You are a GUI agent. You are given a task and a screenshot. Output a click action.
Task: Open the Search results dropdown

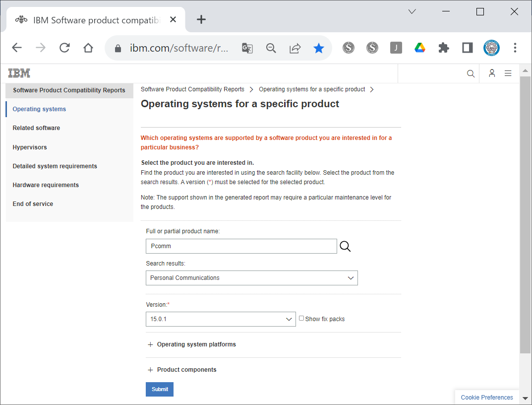pyautogui.click(x=252, y=278)
